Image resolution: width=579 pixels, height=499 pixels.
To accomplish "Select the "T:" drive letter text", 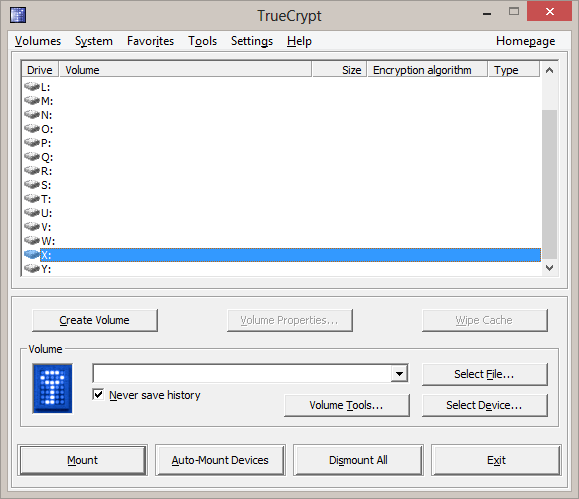I will click(x=46, y=199).
